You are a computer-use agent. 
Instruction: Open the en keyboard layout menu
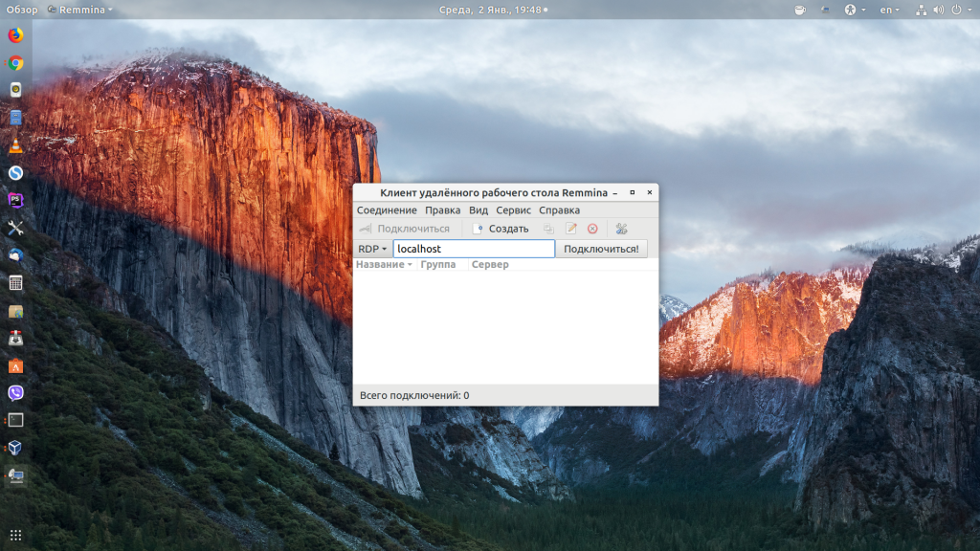click(x=889, y=10)
